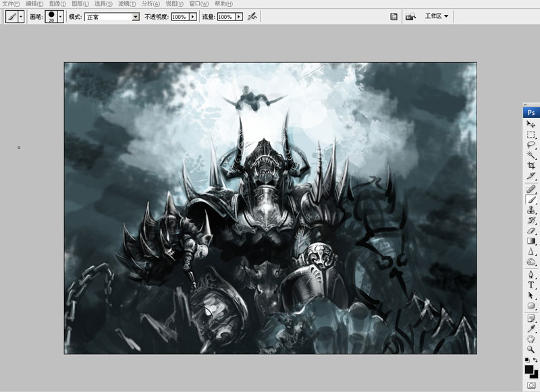Viewport: 540px width, 392px height.
Task: Select the Sponge/Dodge tool
Action: [x=531, y=262]
